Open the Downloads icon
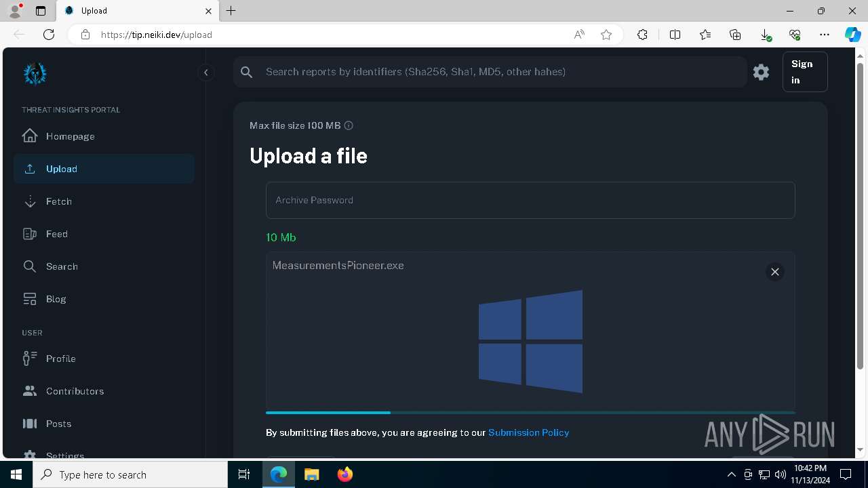This screenshot has width=868, height=488. click(x=765, y=35)
